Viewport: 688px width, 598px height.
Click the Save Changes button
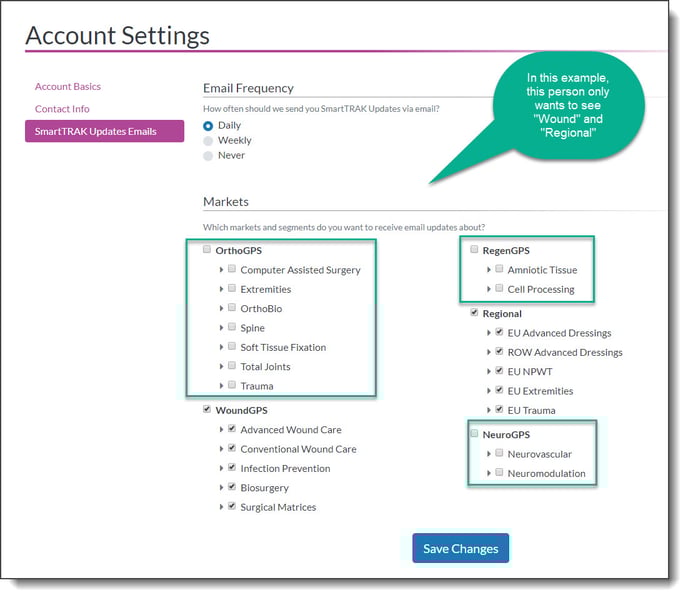pos(461,548)
